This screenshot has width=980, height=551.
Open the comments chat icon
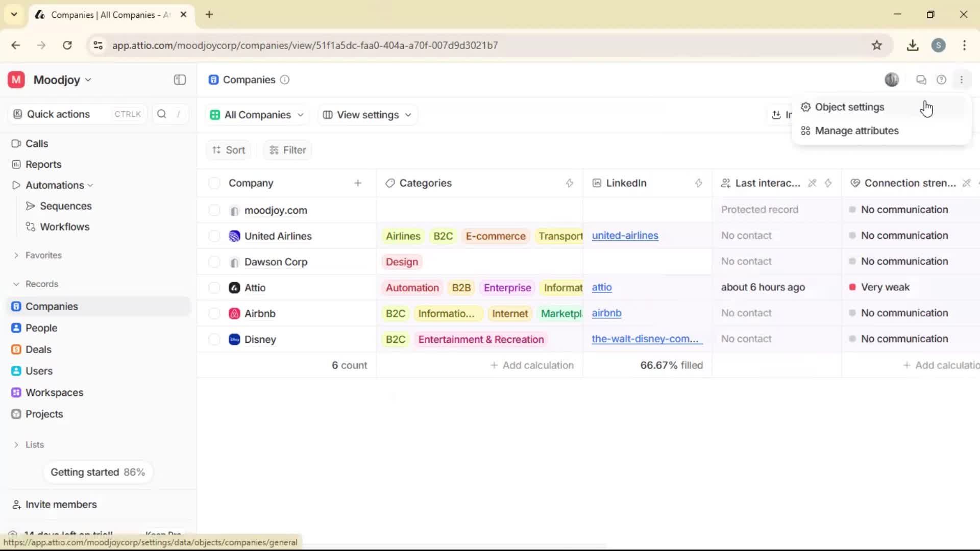point(921,80)
